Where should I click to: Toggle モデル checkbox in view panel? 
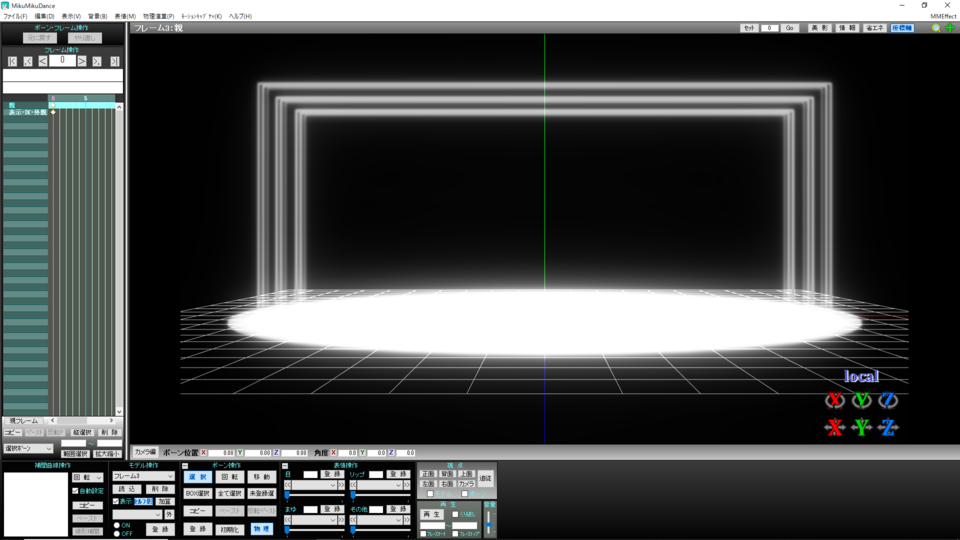pyautogui.click(x=430, y=494)
